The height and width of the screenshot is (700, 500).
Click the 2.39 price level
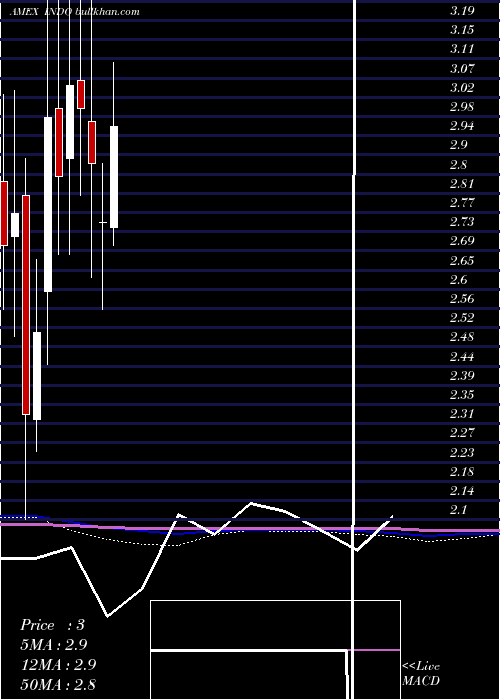coord(462,375)
